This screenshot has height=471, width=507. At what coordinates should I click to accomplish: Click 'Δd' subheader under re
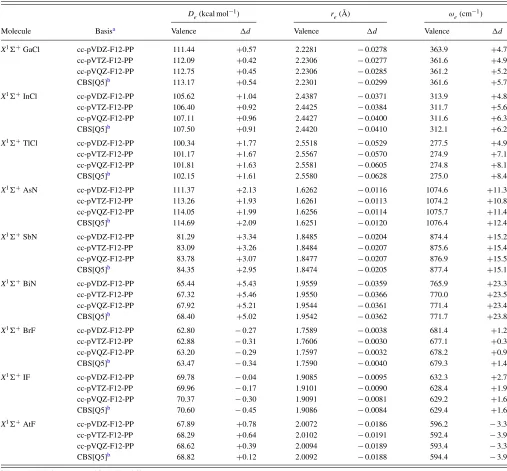tap(372, 31)
